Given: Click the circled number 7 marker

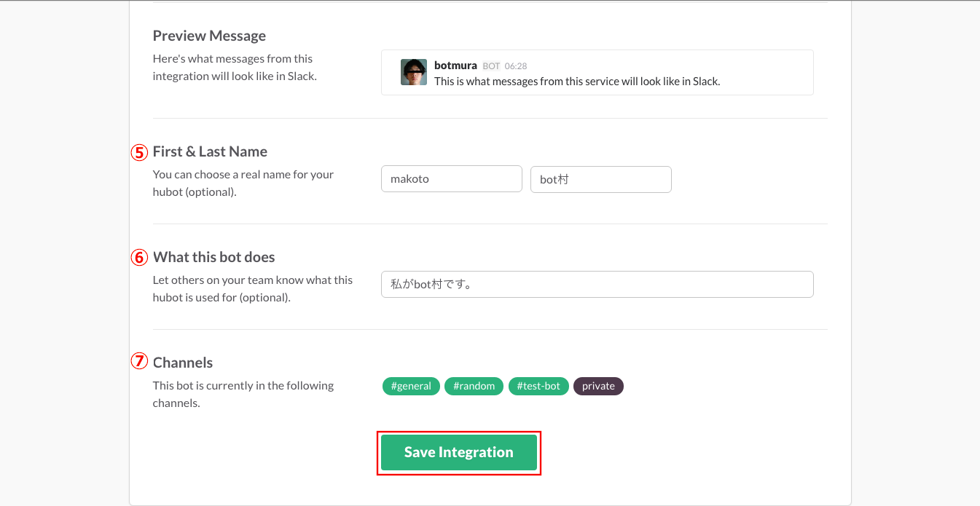Looking at the screenshot, I should coord(139,361).
